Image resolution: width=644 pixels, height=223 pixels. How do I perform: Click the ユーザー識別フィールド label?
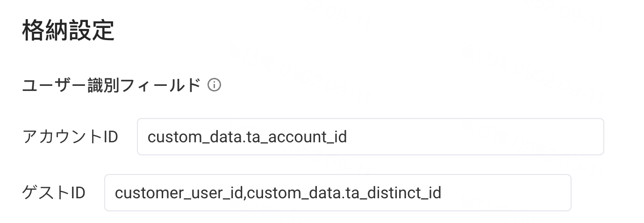pyautogui.click(x=112, y=85)
